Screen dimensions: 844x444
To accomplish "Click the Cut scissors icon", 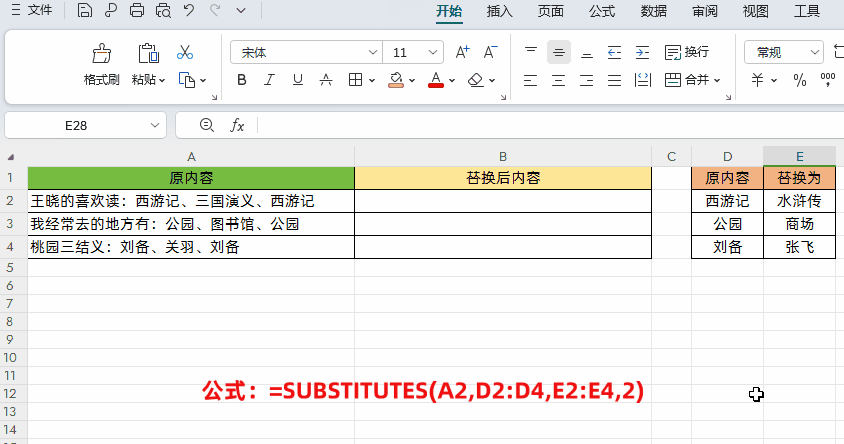I will tap(185, 53).
